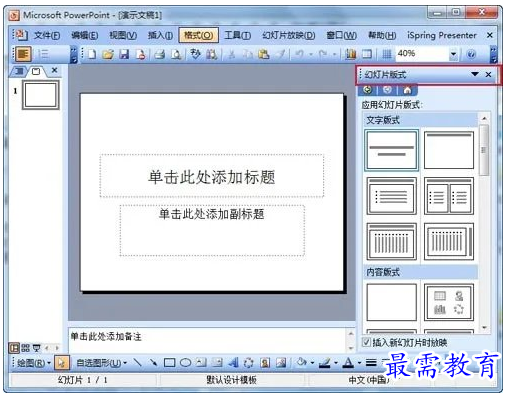This screenshot has height=397, width=507.
Task: Insert a text box from the drawing toolbar
Action: pyautogui.click(x=201, y=362)
